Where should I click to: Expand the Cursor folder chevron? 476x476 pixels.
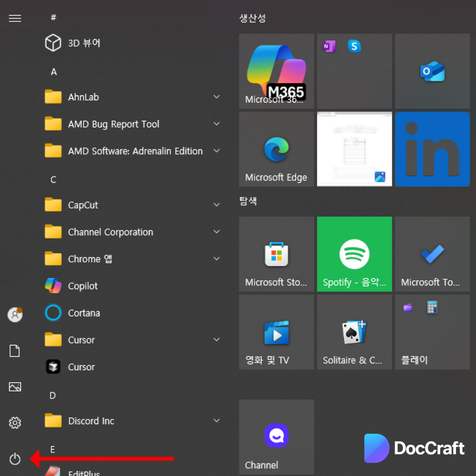pyautogui.click(x=217, y=340)
